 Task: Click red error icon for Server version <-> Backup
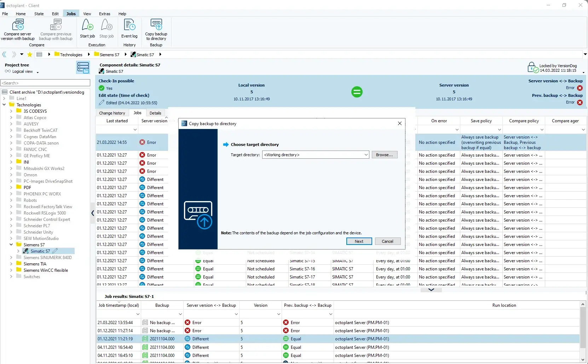[580, 88]
